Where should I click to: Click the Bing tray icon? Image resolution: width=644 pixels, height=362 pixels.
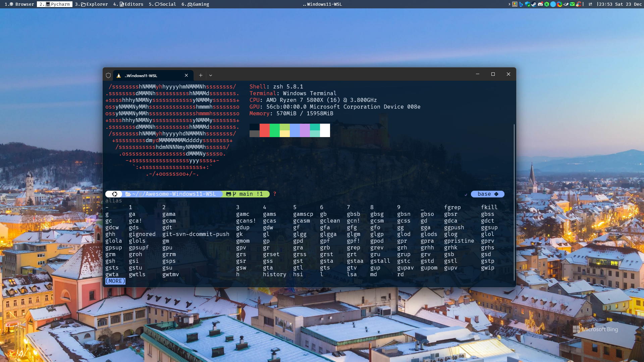coord(521,4)
